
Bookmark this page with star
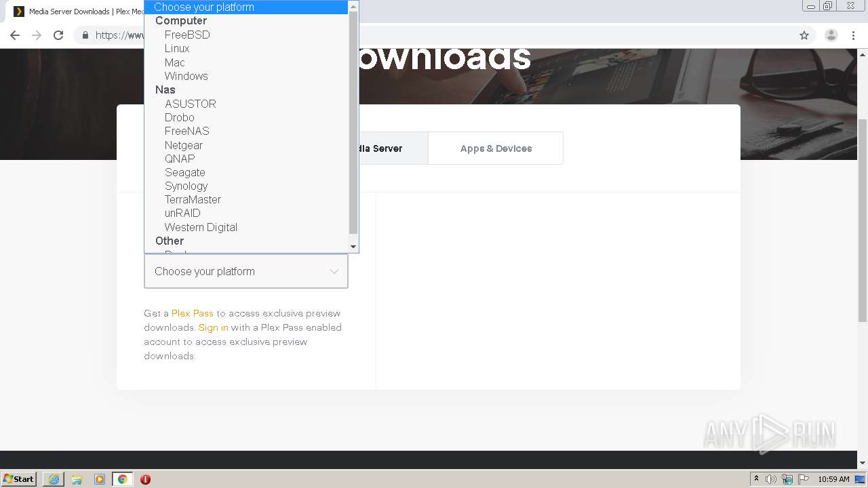tap(804, 35)
